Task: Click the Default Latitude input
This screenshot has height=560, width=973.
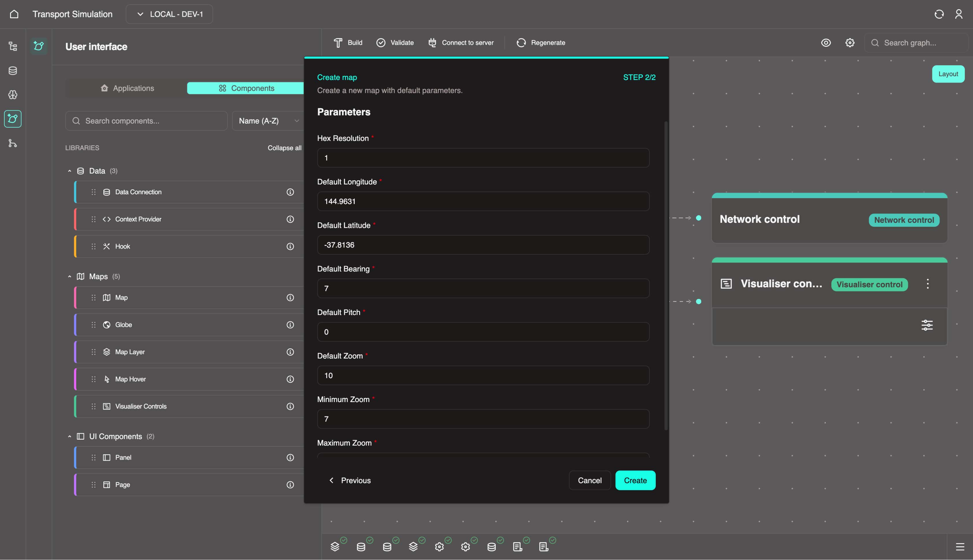Action: pos(483,244)
